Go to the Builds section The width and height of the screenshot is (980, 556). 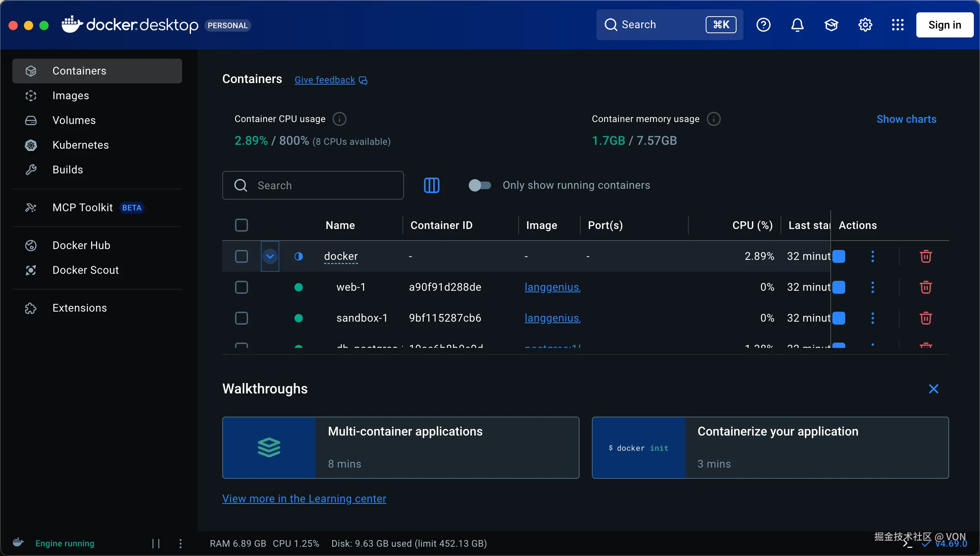pyautogui.click(x=68, y=169)
